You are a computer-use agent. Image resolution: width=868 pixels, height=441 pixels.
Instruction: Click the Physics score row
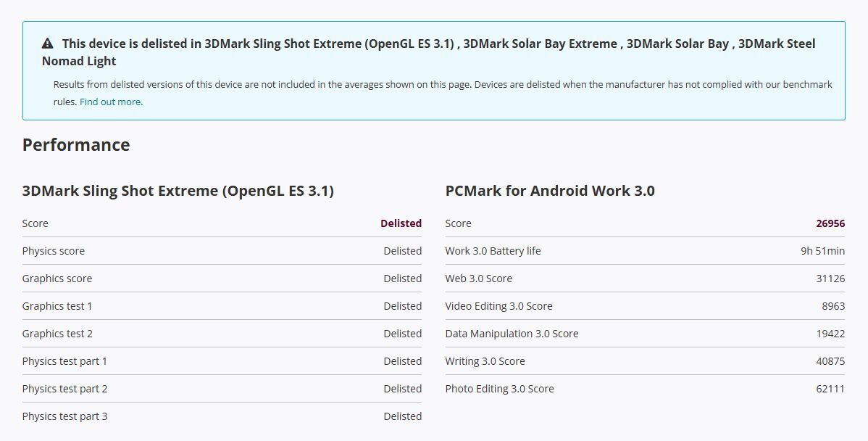tap(54, 251)
